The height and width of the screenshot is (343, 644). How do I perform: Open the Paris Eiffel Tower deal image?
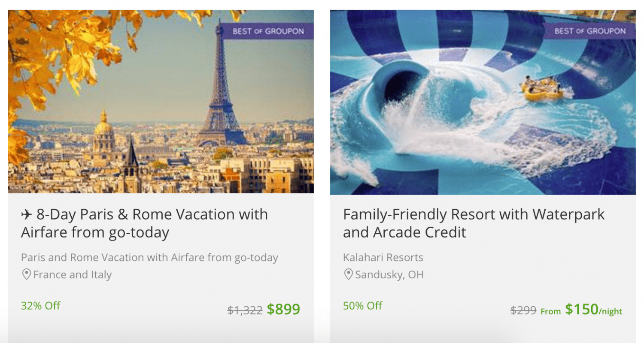[161, 102]
